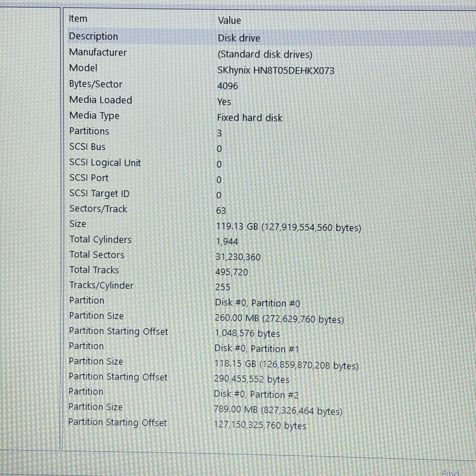The height and width of the screenshot is (476, 476).
Task: Select the Manufacturer row label
Action: pyautogui.click(x=98, y=52)
